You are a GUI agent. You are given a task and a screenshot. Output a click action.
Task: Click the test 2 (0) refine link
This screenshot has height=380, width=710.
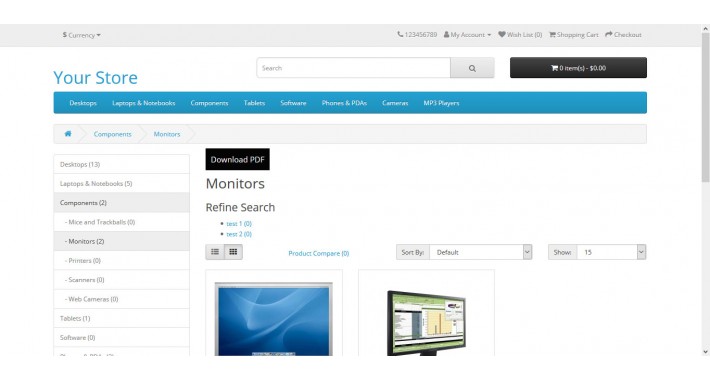239,234
